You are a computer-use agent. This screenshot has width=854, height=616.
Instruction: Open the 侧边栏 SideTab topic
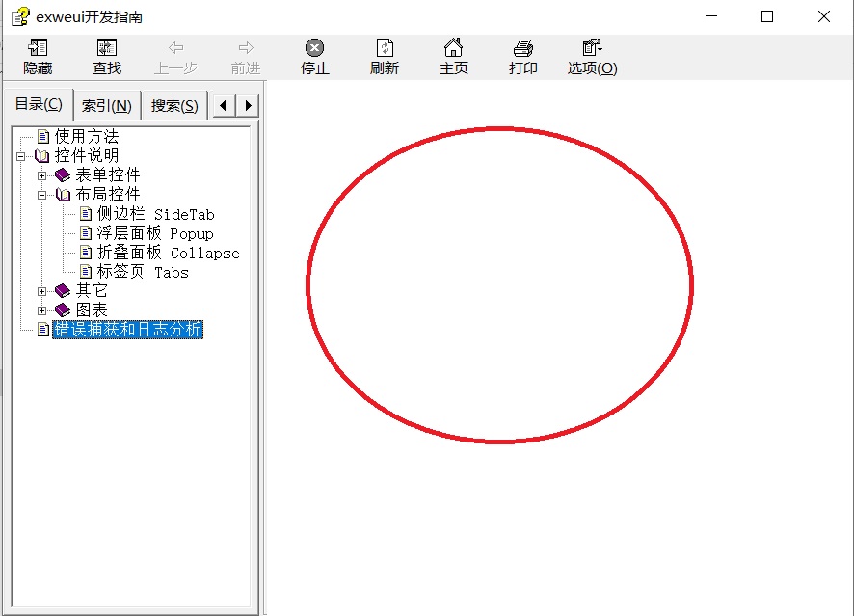pyautogui.click(x=156, y=214)
